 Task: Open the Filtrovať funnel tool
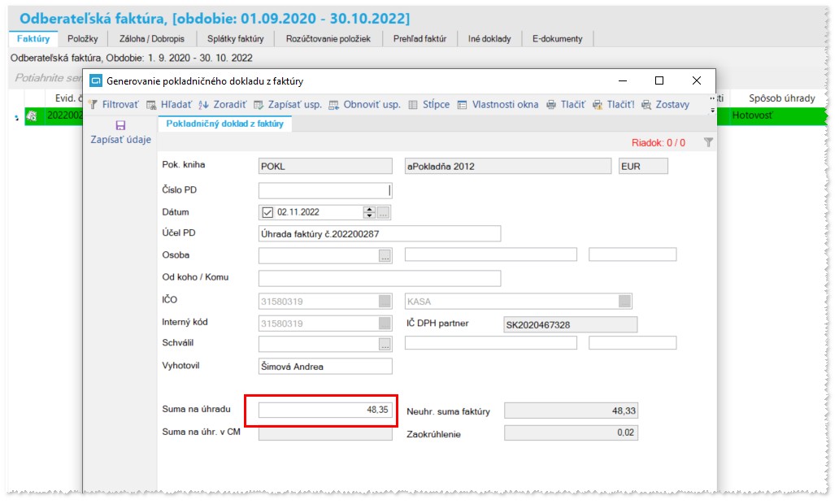(93, 104)
